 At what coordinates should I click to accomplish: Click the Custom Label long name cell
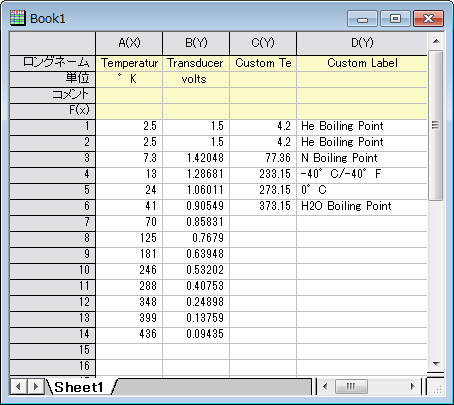point(362,63)
